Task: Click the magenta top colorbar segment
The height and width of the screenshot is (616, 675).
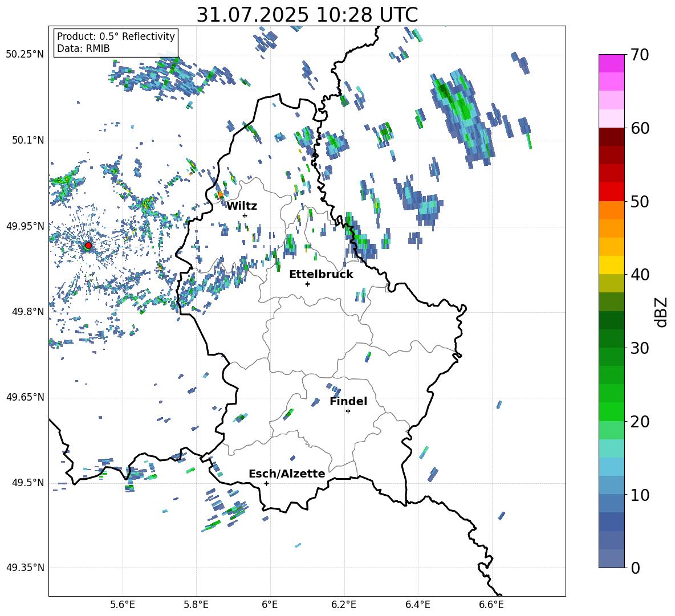Action: [x=611, y=63]
